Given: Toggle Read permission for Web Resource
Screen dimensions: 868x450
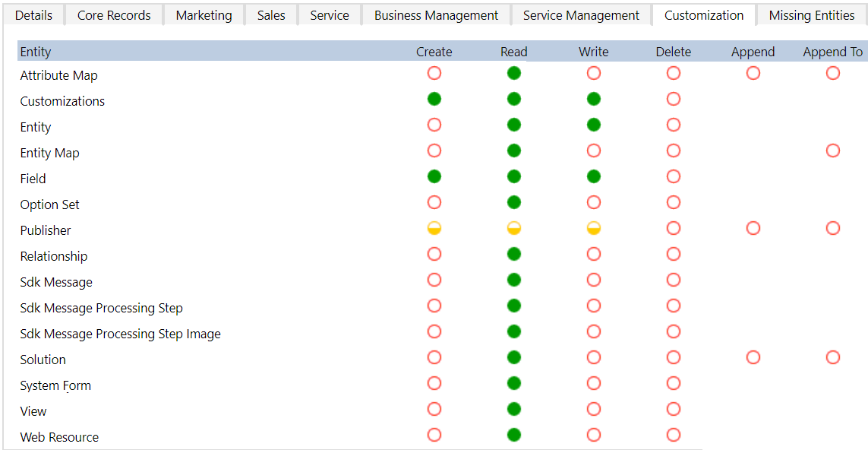Looking at the screenshot, I should point(513,435).
